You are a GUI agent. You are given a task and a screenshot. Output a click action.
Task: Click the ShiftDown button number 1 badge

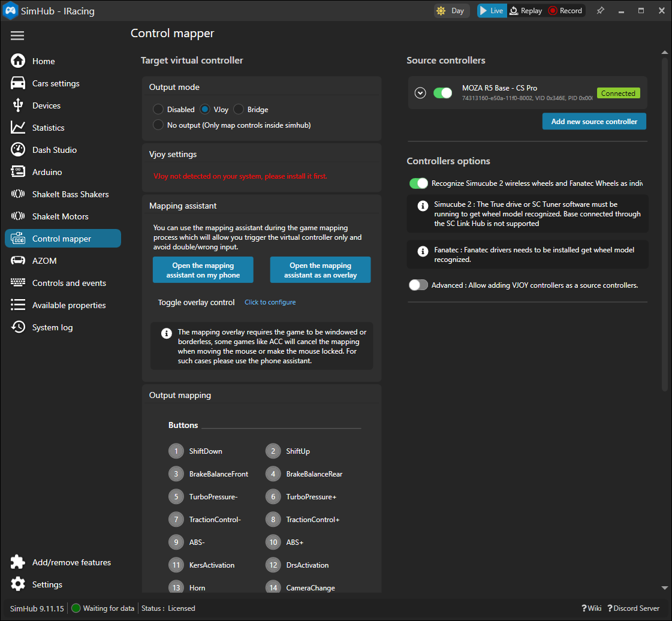tap(176, 451)
